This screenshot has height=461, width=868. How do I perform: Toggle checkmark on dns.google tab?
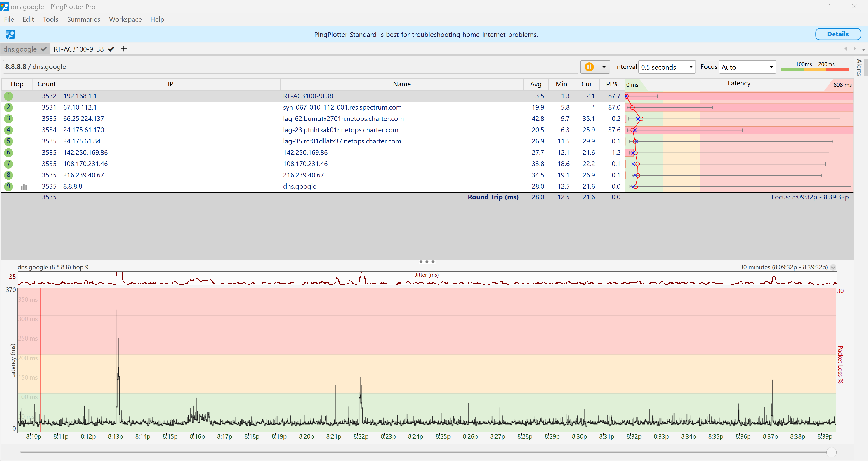(44, 49)
